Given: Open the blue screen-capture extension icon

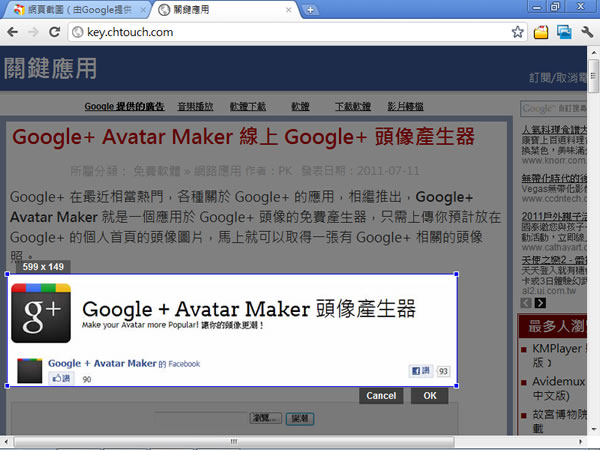Looking at the screenshot, I should click(x=564, y=32).
